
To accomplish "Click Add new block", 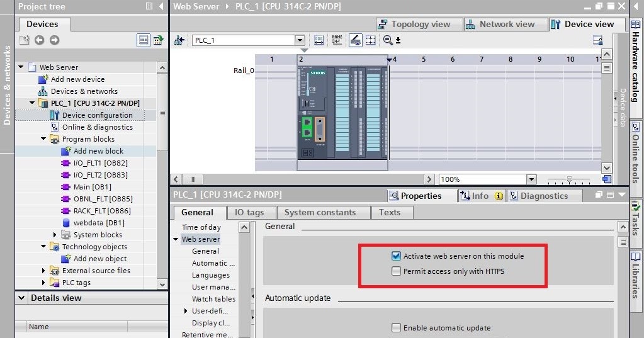I will 98,150.
